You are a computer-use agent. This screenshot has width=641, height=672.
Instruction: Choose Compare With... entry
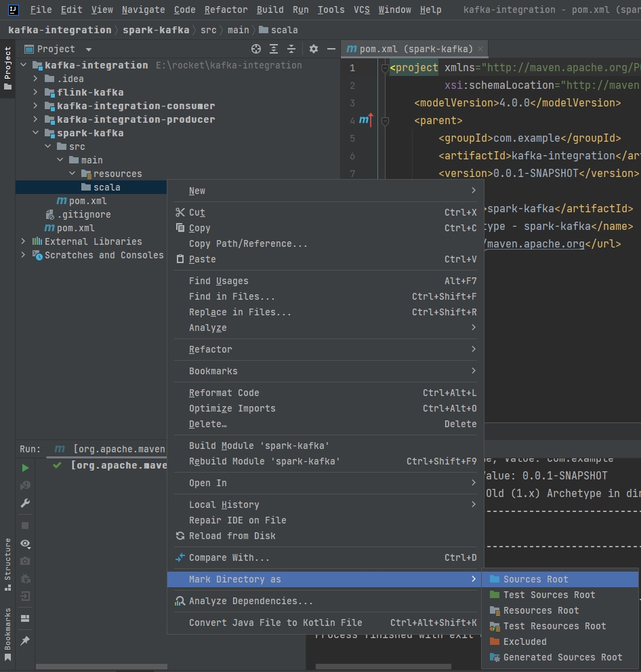(325, 557)
